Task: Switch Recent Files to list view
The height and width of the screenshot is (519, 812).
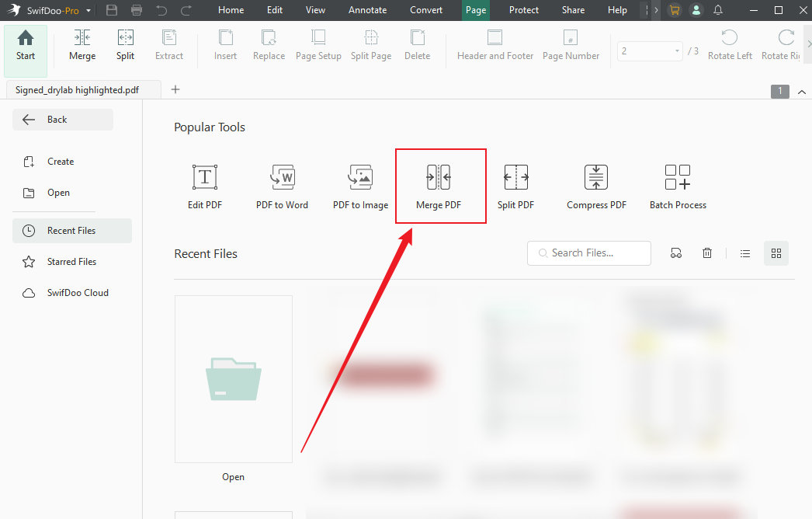Action: 744,253
